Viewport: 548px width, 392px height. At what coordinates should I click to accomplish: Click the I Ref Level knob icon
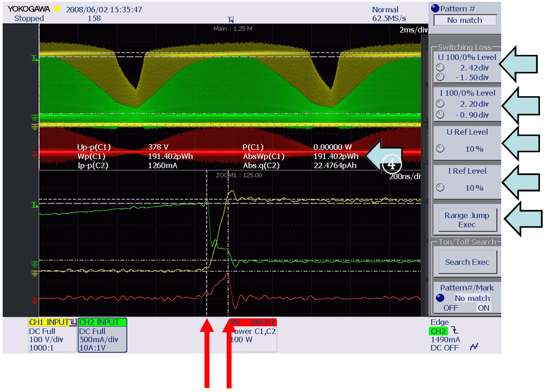(x=441, y=188)
